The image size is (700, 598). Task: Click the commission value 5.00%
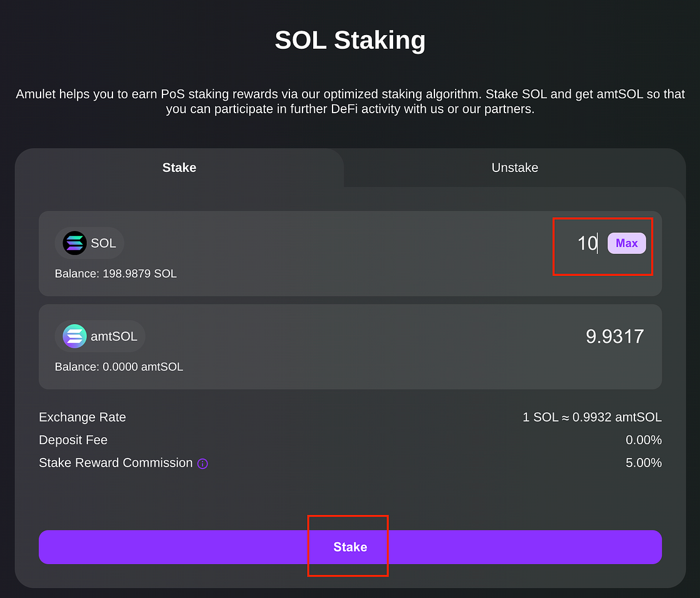point(643,463)
